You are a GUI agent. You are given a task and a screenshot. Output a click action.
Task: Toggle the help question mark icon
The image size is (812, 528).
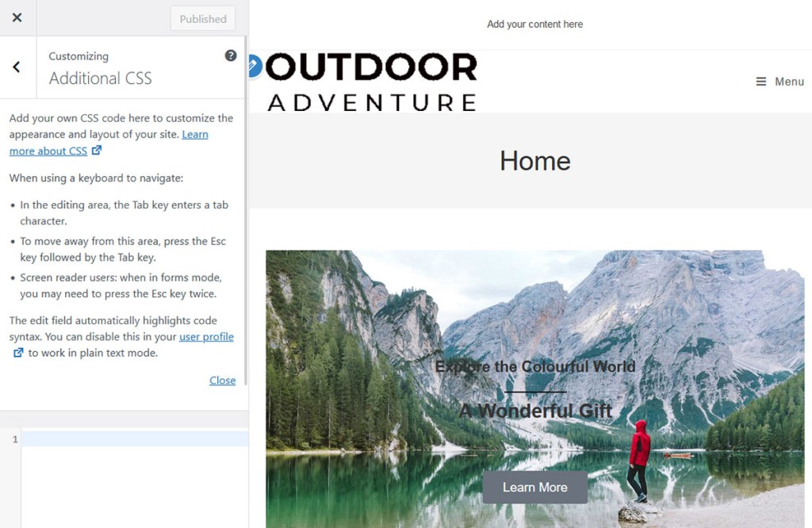(231, 56)
